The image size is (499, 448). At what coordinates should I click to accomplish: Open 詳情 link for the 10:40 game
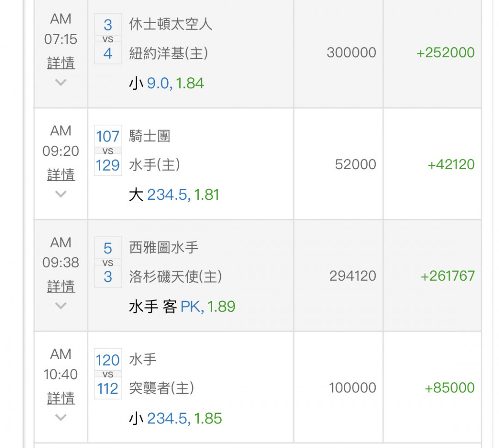[61, 398]
